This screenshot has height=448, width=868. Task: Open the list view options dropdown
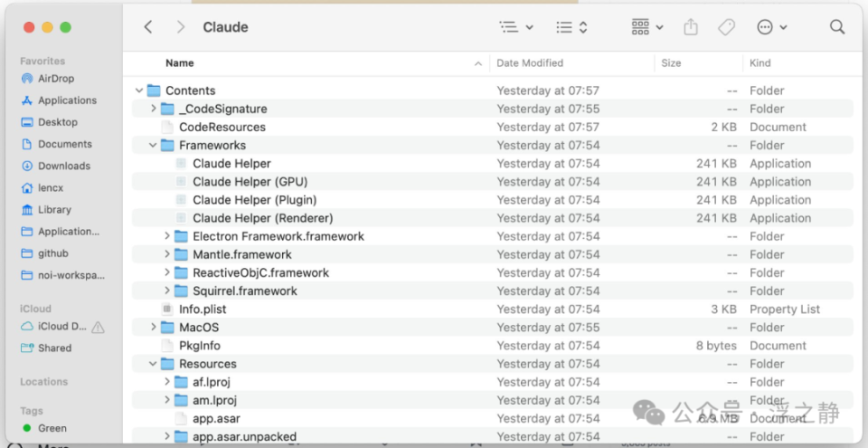click(x=516, y=27)
